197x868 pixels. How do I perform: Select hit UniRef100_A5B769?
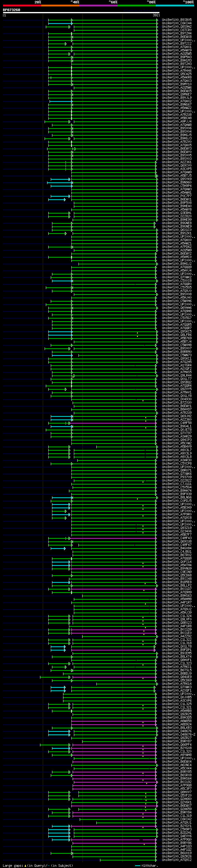point(177,338)
